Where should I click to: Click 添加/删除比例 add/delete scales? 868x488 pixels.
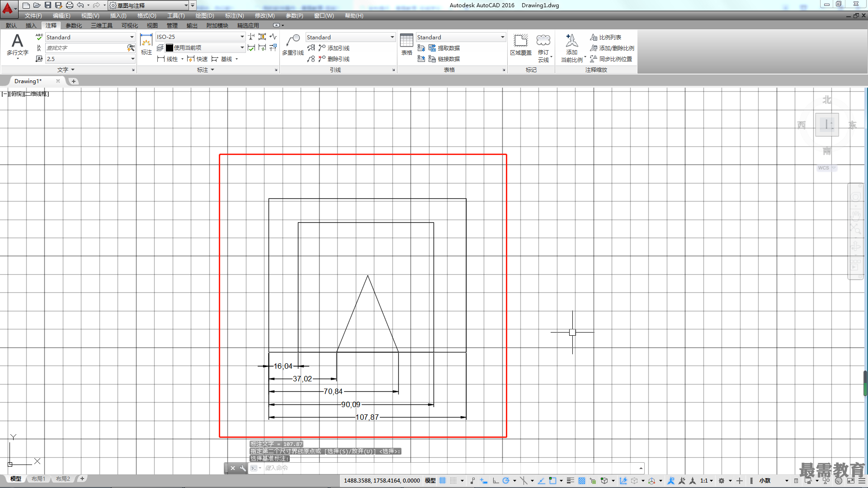(x=612, y=48)
